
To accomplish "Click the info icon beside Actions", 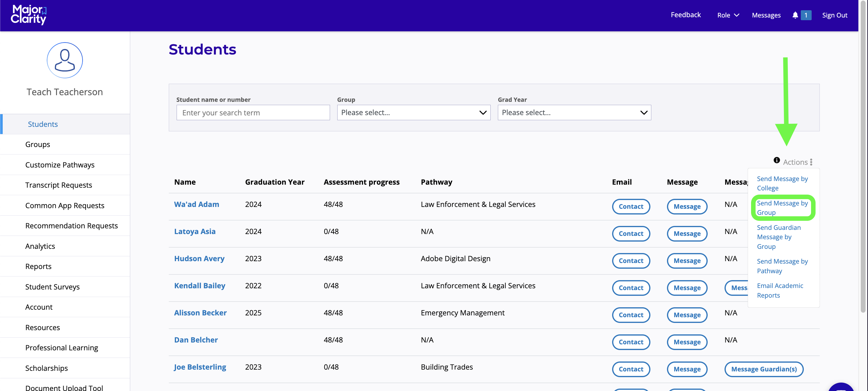I will click(x=776, y=160).
